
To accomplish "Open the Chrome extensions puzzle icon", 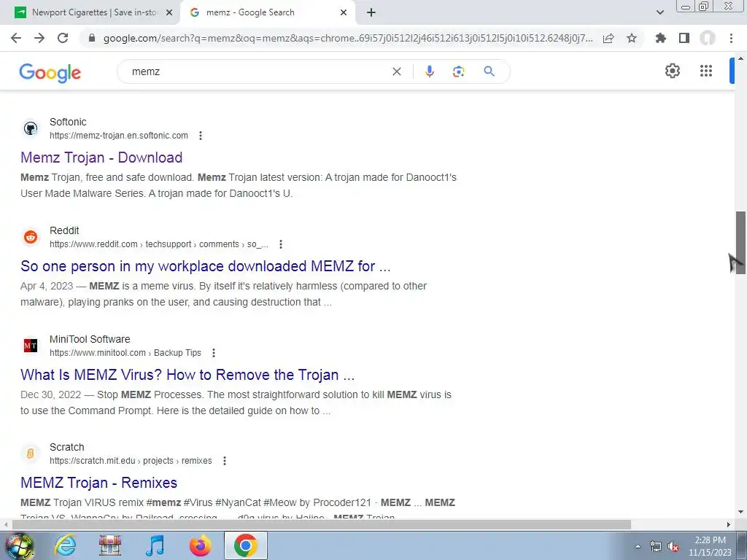I will (x=661, y=38).
